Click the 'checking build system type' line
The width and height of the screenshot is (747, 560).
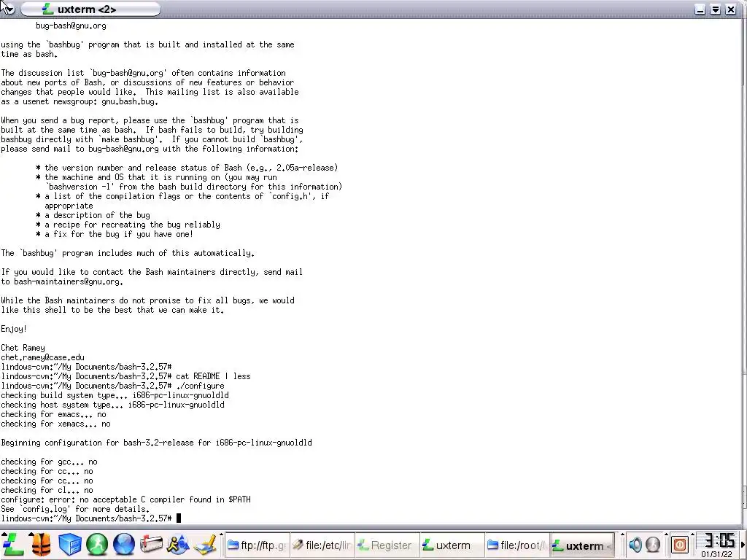coord(115,395)
